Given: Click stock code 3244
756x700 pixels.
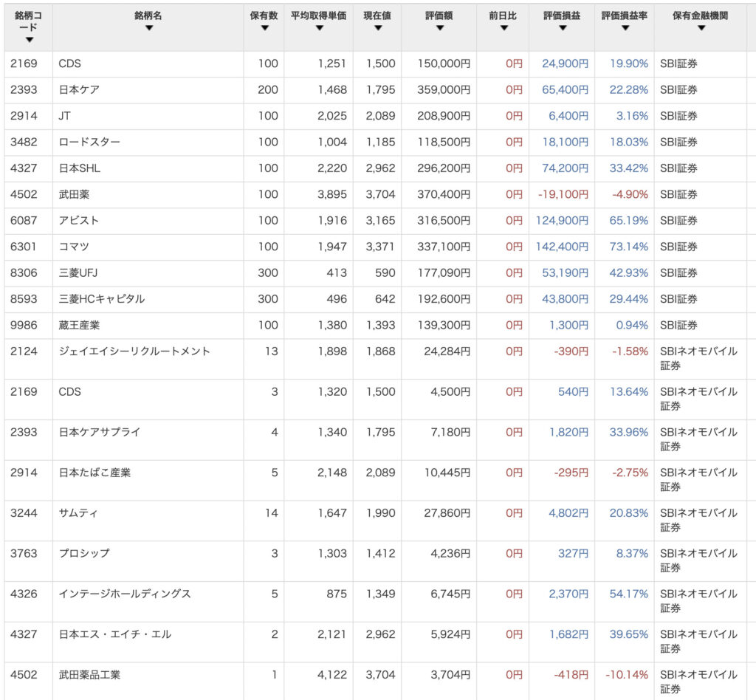Looking at the screenshot, I should 24,513.
